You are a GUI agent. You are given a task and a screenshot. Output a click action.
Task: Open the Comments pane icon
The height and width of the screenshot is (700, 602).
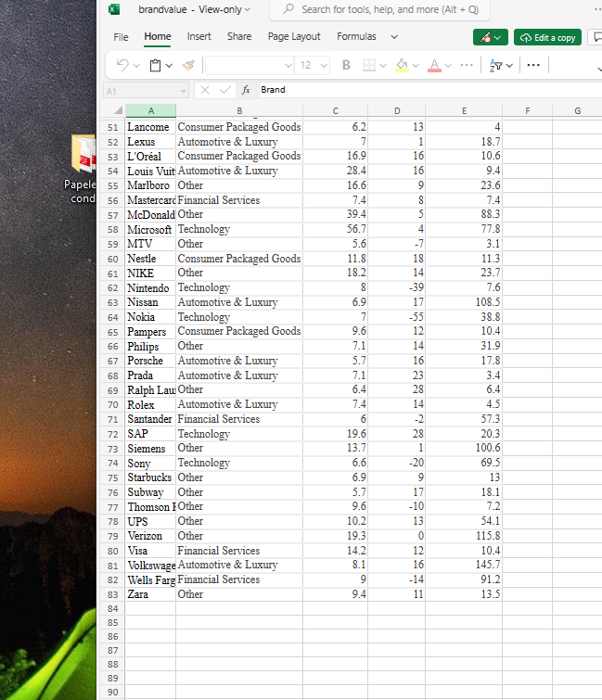tap(596, 37)
